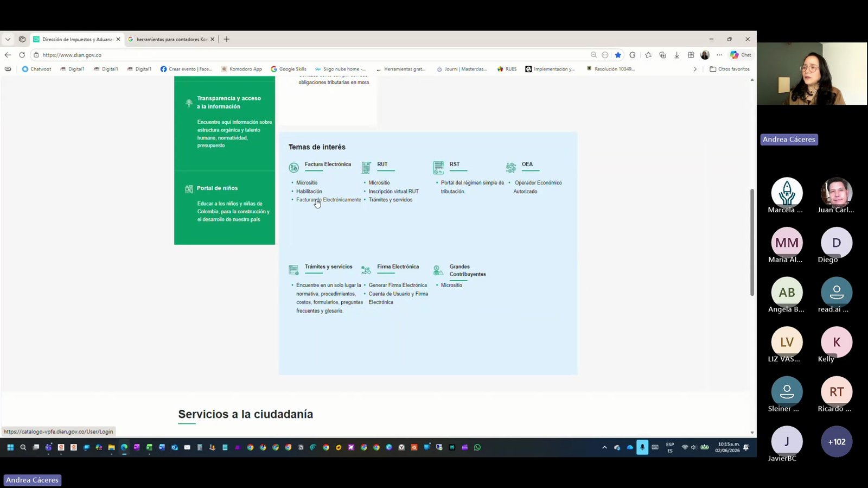Click the RUT section icon

point(366,167)
